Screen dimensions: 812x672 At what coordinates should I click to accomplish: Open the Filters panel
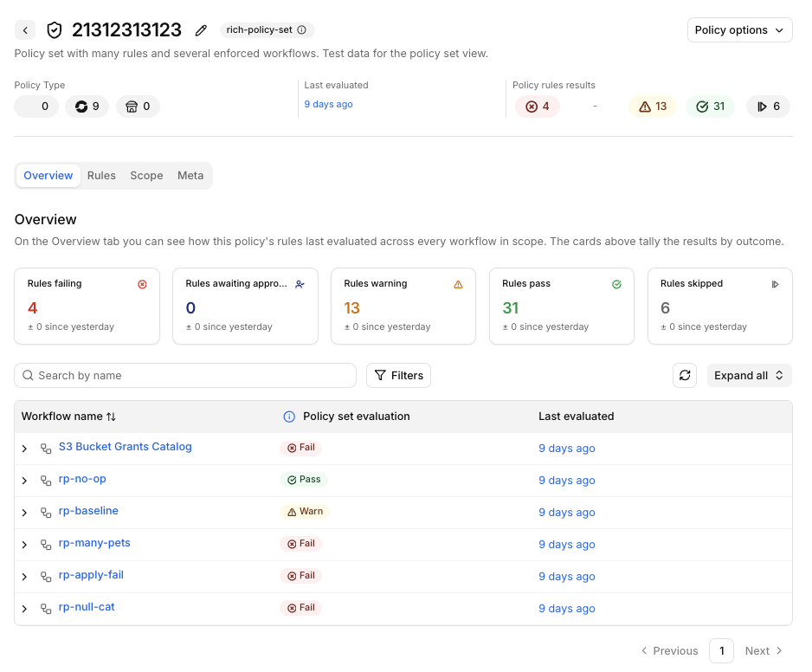point(399,375)
